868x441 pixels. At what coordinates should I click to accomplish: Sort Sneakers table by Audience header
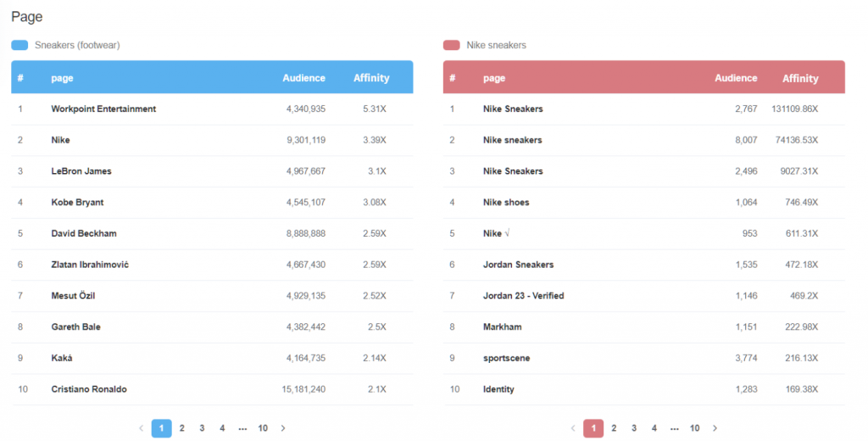[304, 78]
